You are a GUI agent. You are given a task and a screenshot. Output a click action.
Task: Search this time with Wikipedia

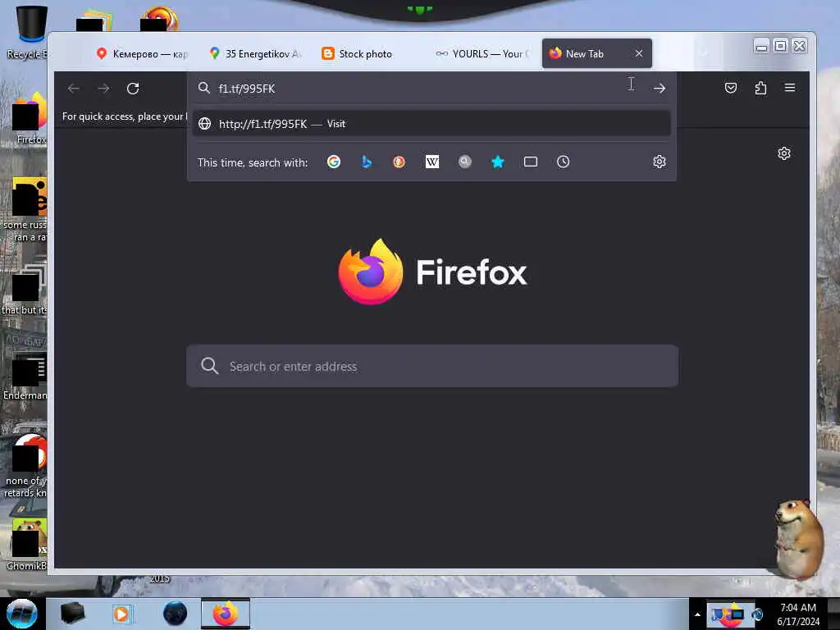(x=431, y=162)
